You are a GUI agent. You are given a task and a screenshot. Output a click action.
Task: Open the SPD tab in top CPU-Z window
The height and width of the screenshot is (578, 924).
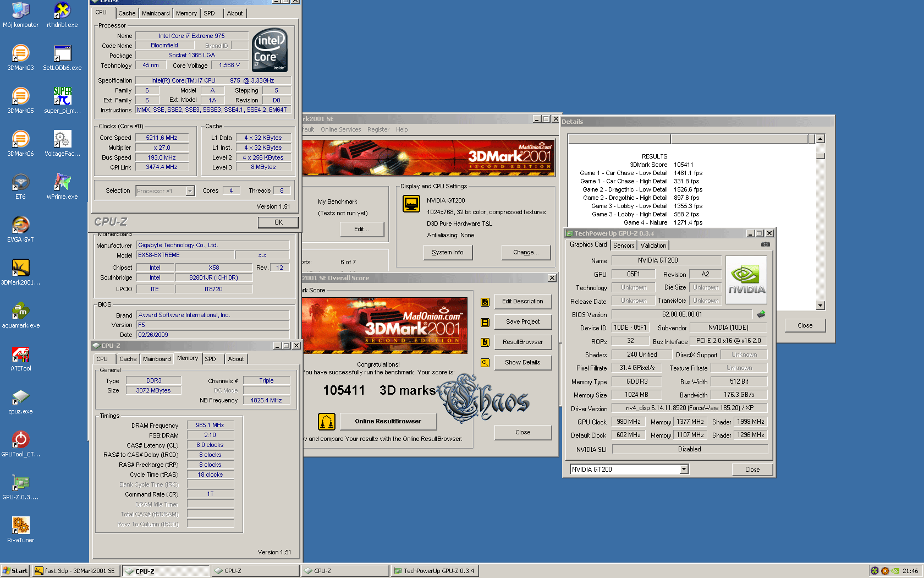pyautogui.click(x=209, y=13)
